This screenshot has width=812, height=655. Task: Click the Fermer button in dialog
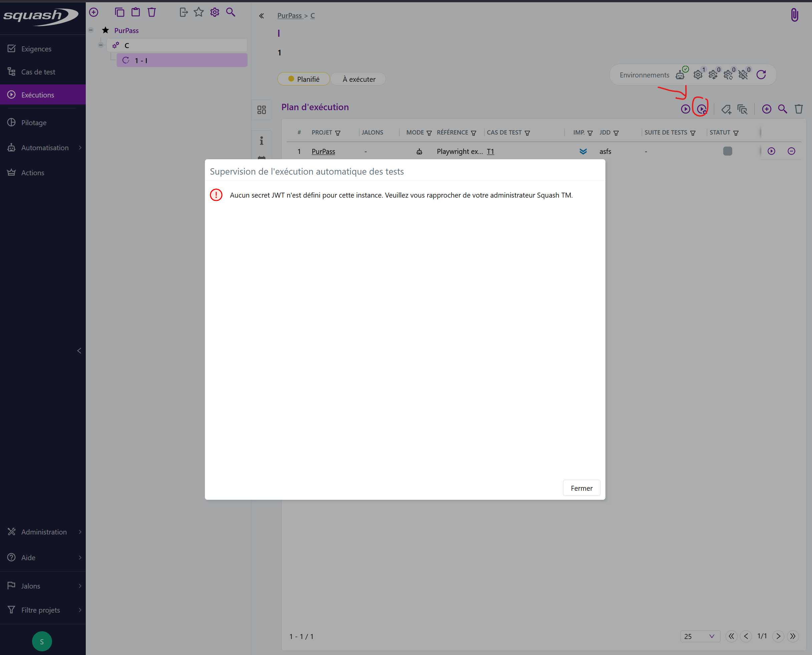[581, 488]
